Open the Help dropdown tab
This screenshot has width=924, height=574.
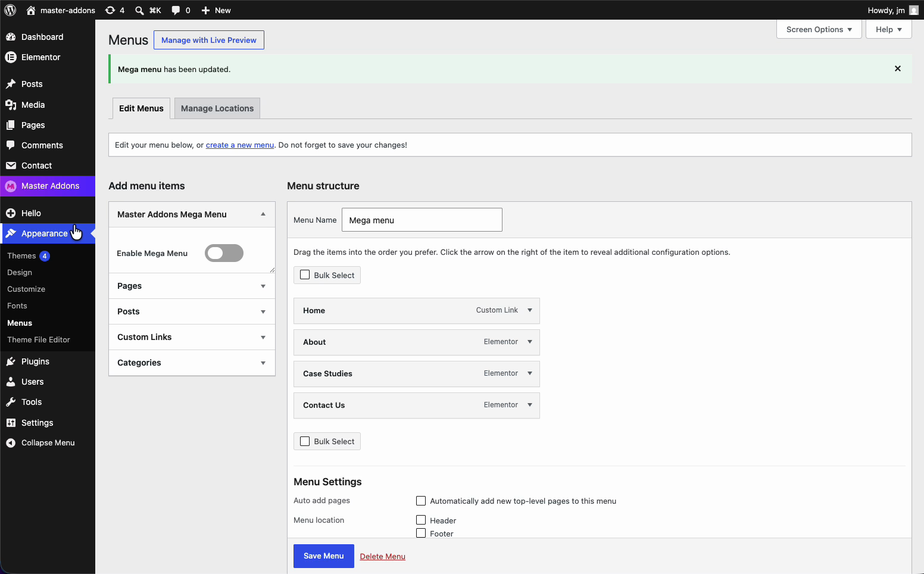click(889, 29)
